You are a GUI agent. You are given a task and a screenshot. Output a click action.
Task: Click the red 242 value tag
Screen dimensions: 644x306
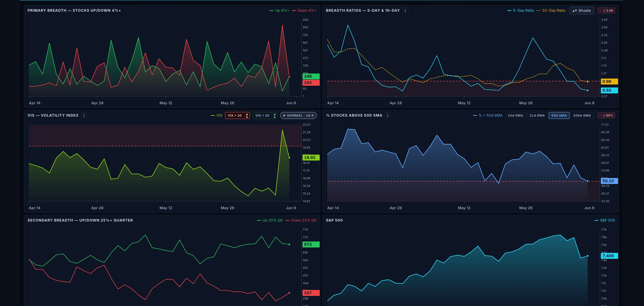coord(311,83)
